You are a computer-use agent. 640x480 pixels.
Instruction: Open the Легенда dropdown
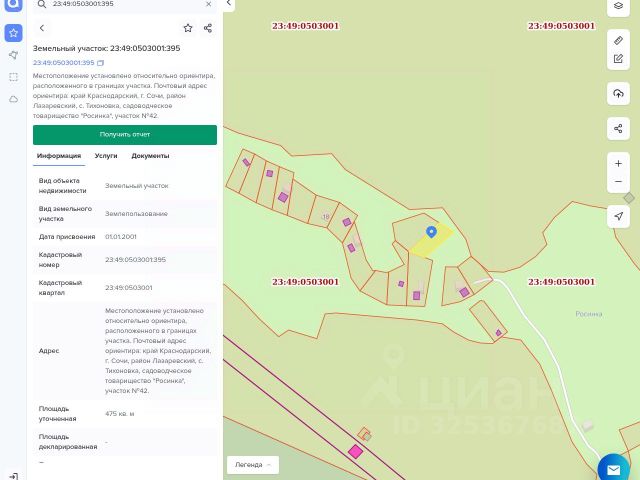pos(253,464)
